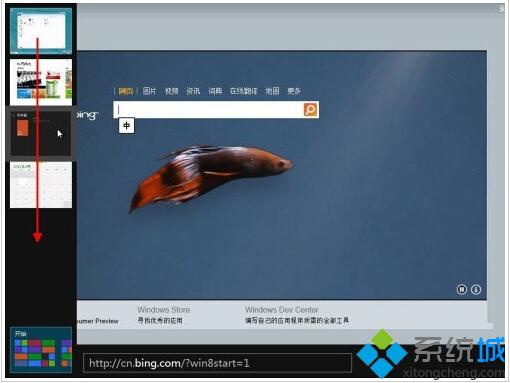Click the cn.bing.com address bar field
510x383 pixels.
(217, 363)
